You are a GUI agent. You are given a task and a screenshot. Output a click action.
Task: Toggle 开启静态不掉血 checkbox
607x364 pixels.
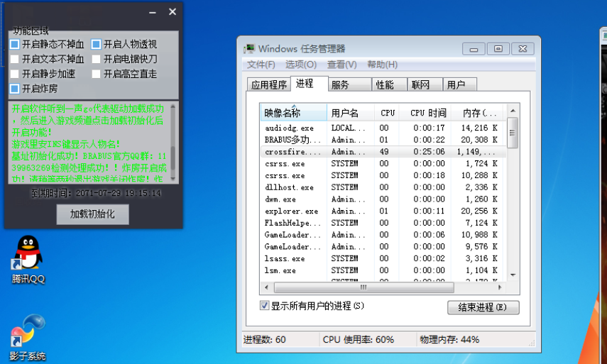[x=14, y=44]
